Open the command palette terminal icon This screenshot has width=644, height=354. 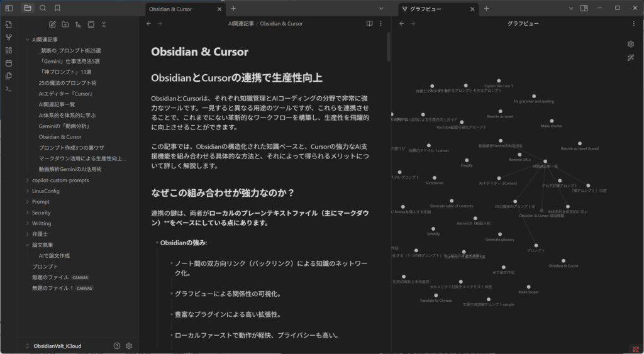pyautogui.click(x=8, y=89)
